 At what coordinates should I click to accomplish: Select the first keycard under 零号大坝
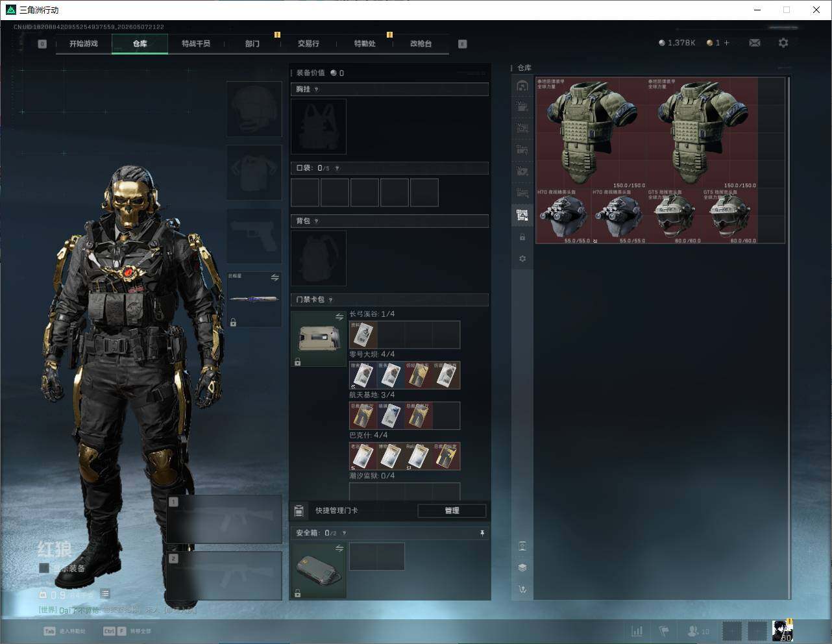coord(363,375)
